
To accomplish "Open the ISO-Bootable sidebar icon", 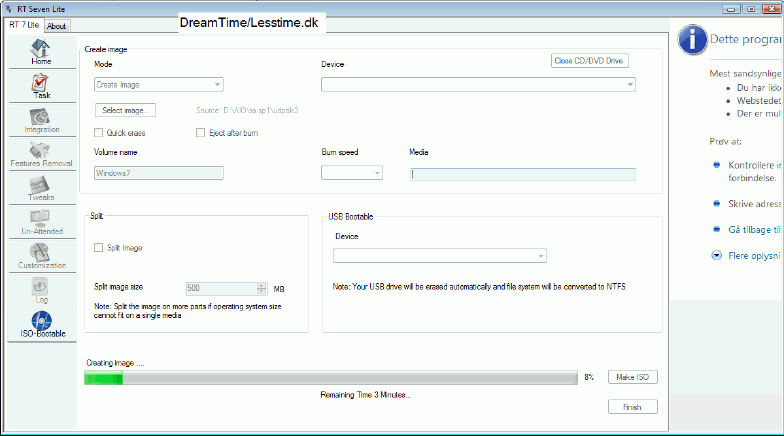I will point(42,320).
